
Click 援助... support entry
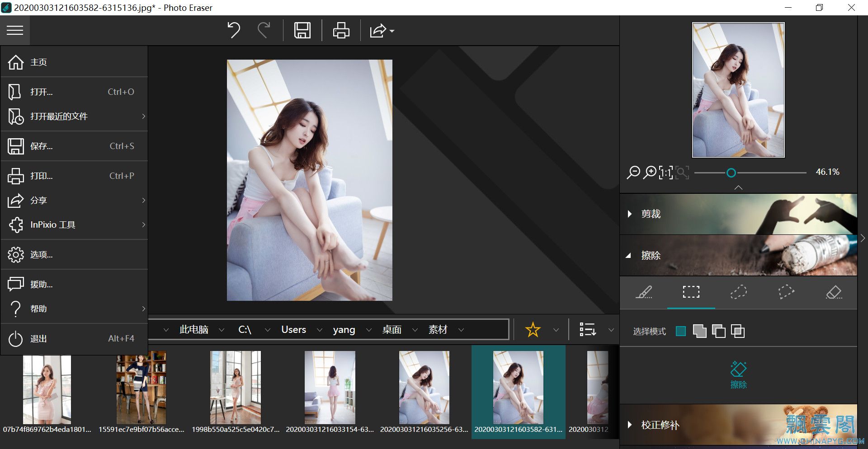point(74,284)
